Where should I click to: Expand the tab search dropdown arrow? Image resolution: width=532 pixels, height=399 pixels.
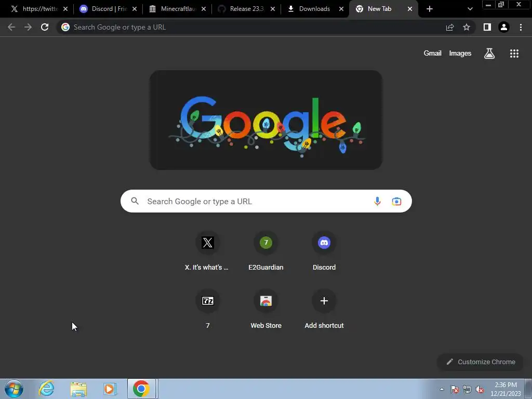coord(470,9)
